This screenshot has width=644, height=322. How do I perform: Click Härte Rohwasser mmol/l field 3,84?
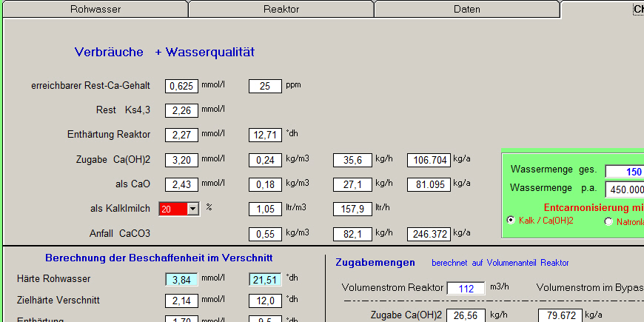click(181, 278)
